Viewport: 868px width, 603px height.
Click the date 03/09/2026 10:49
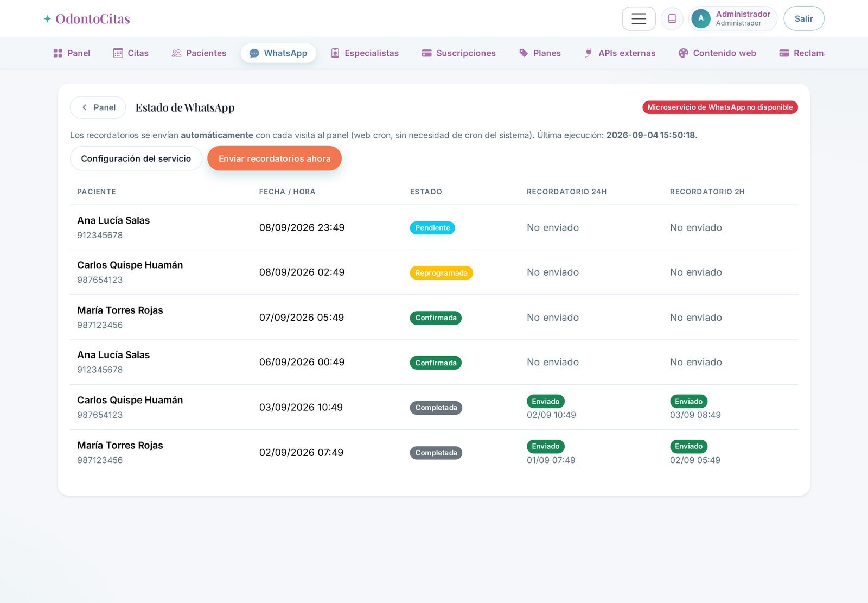coord(301,407)
